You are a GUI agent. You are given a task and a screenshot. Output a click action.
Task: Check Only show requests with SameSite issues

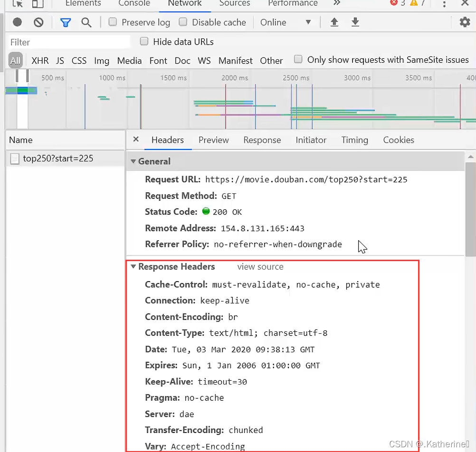pos(298,59)
